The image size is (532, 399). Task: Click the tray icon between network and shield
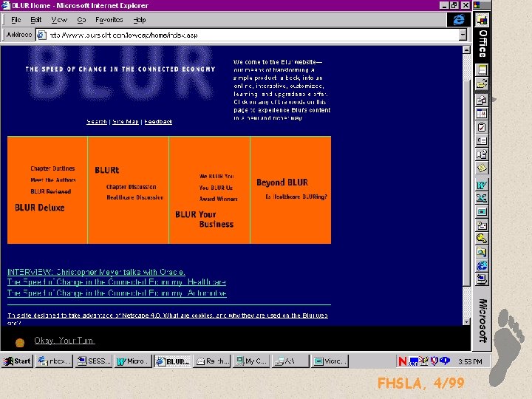pyautogui.click(x=424, y=361)
